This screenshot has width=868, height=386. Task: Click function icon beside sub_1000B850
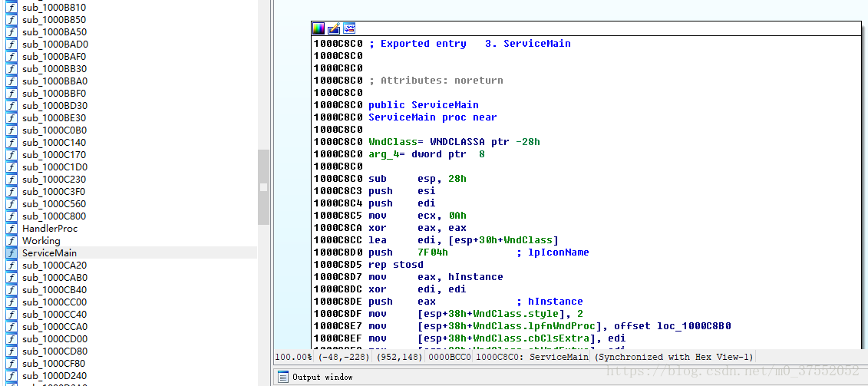[12, 20]
